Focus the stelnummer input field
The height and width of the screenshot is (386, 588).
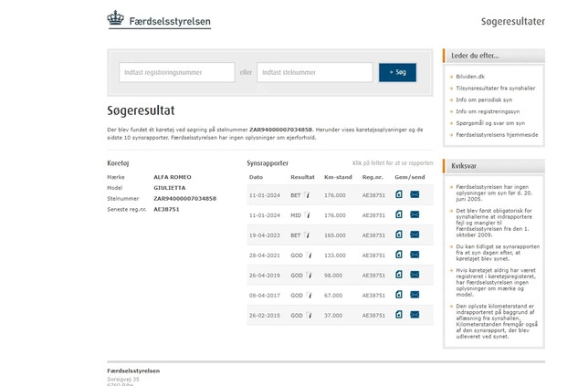(315, 72)
